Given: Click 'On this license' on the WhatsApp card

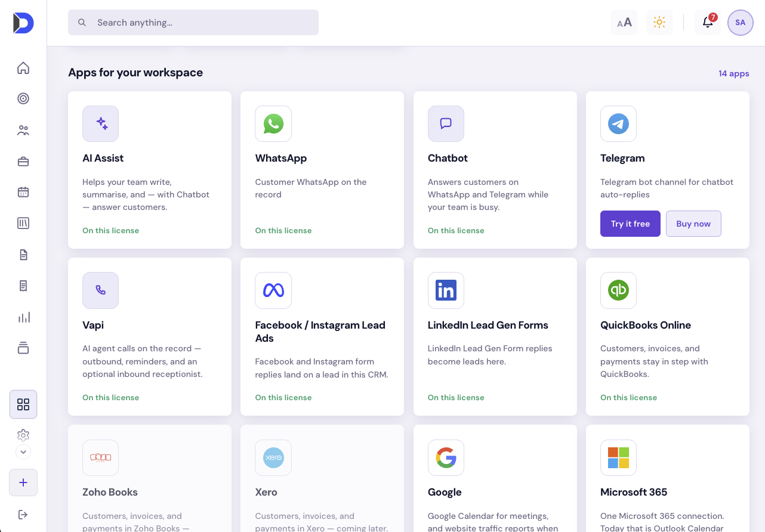Looking at the screenshot, I should [x=283, y=231].
